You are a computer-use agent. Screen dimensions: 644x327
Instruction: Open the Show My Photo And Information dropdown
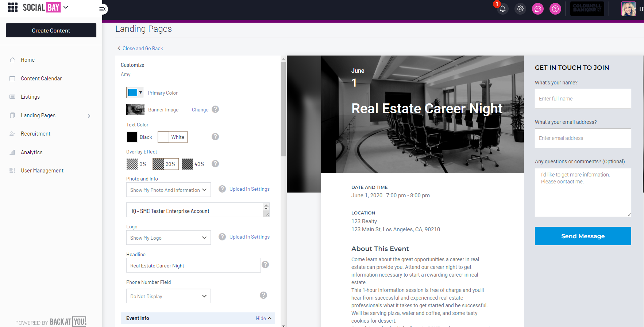tap(169, 190)
